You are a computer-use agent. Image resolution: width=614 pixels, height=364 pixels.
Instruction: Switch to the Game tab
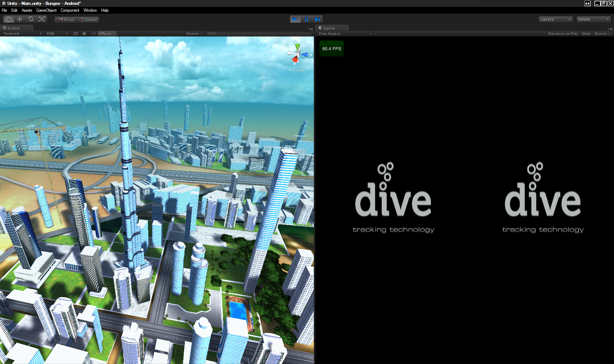329,28
